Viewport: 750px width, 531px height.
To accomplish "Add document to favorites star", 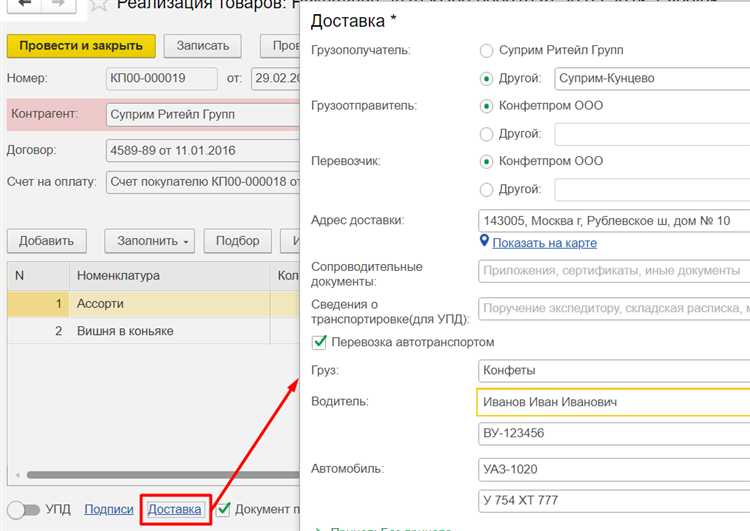I will pyautogui.click(x=98, y=5).
